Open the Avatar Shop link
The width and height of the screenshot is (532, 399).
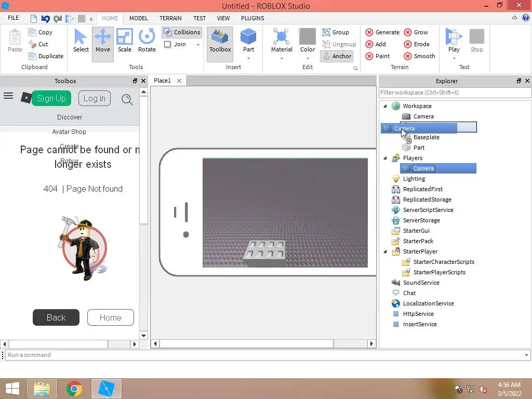coord(69,131)
